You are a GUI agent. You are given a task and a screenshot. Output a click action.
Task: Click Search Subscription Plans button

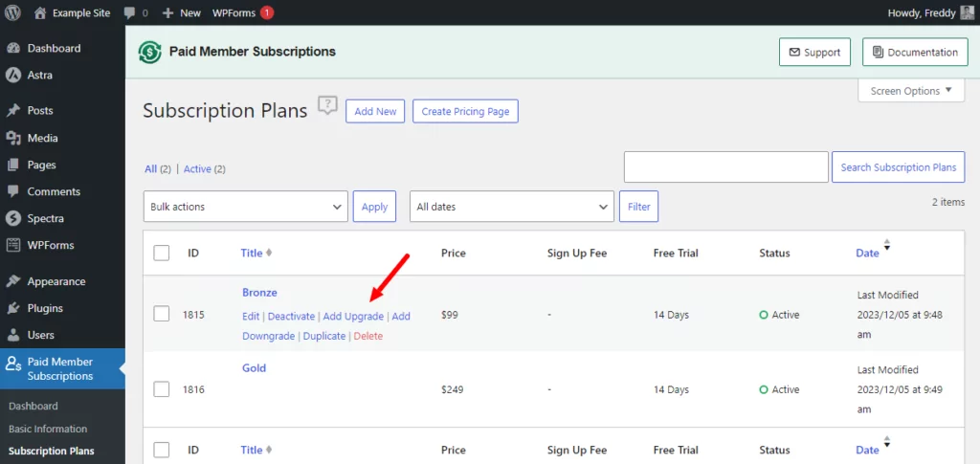[x=898, y=167]
